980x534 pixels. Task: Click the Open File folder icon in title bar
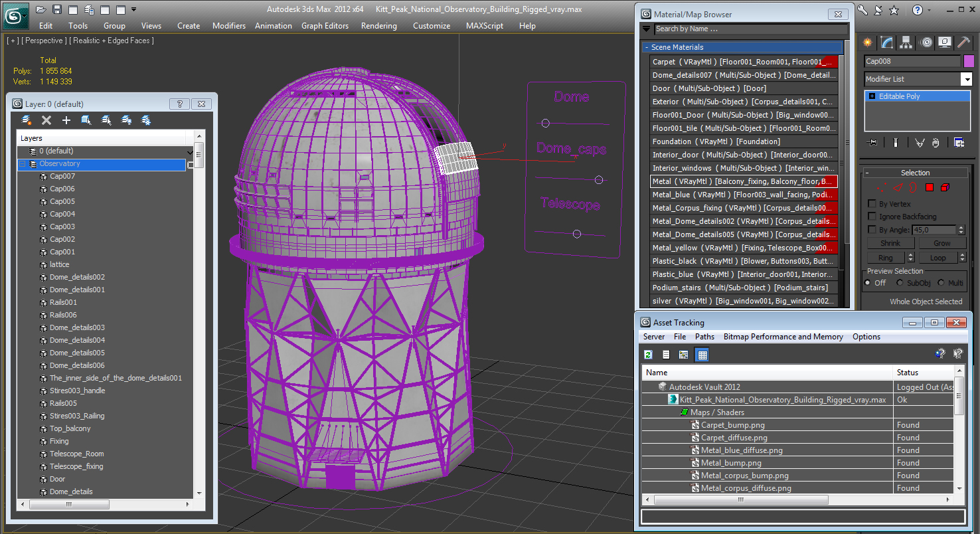41,9
